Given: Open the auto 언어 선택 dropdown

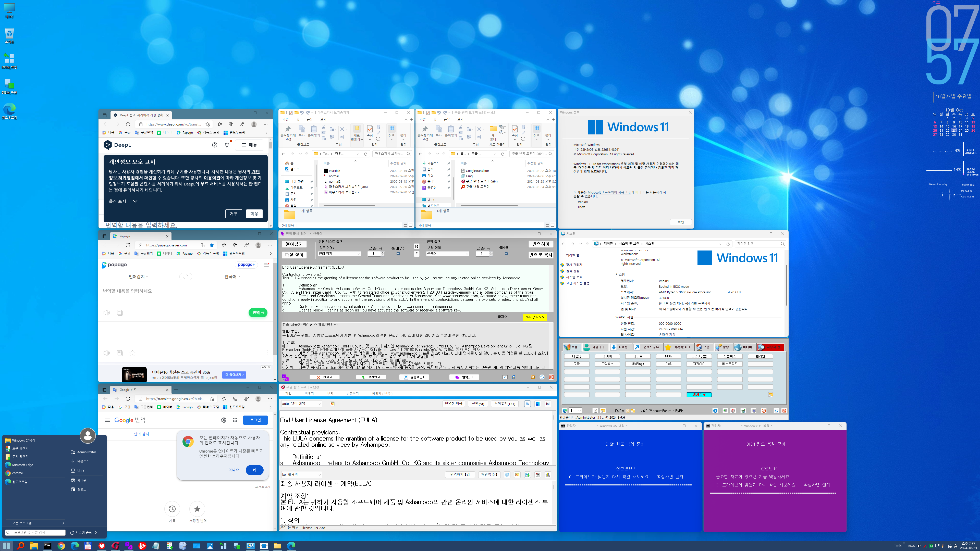Looking at the screenshot, I should [x=301, y=404].
